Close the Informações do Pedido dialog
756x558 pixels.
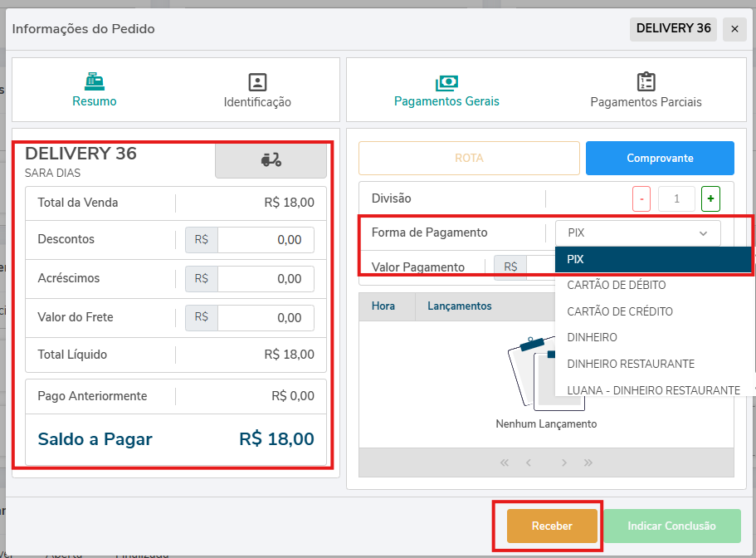(734, 29)
